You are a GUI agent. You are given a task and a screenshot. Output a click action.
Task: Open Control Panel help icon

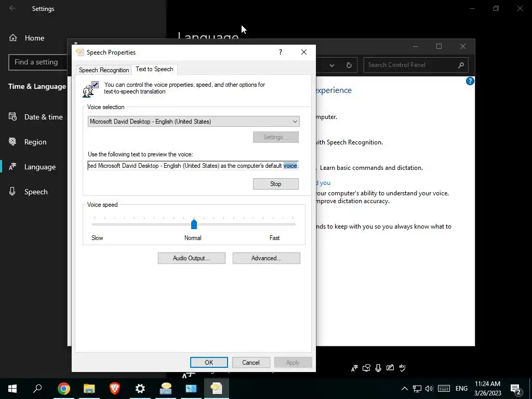tap(470, 81)
